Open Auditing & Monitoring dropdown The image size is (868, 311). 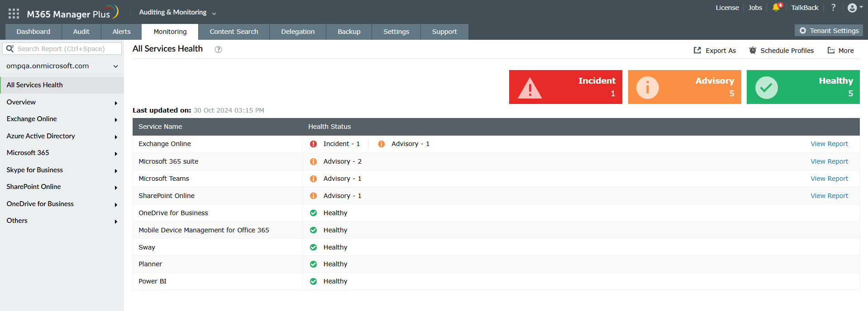[178, 12]
